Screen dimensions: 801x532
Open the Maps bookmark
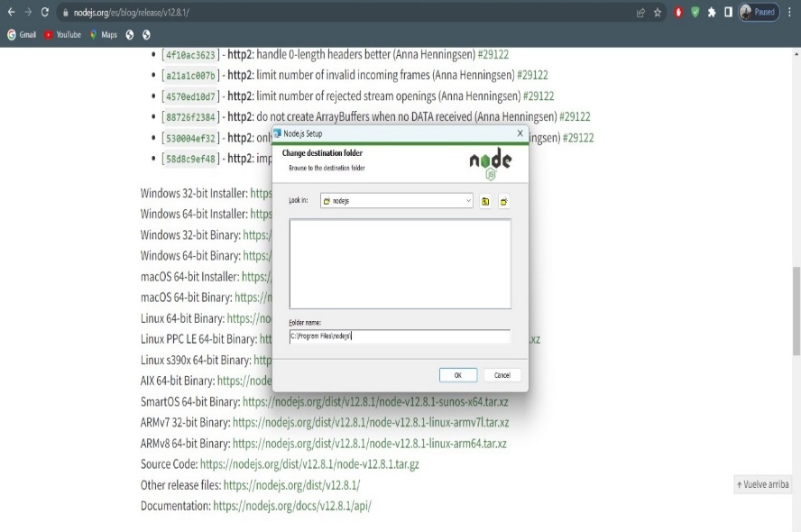point(104,35)
